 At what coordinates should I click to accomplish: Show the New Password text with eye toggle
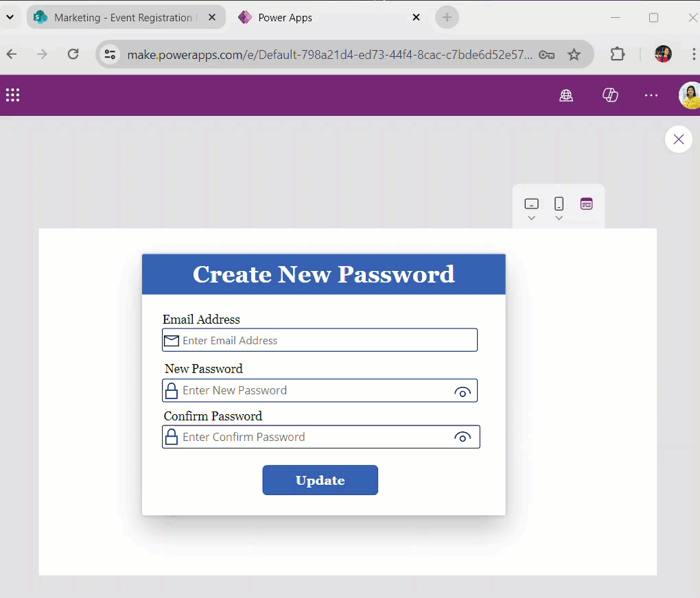pos(463,391)
